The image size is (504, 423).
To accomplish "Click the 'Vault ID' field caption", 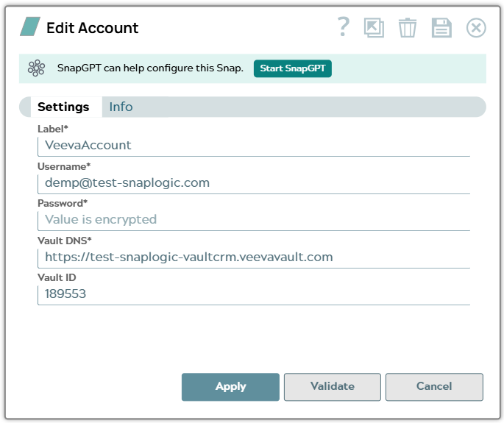I will [57, 278].
